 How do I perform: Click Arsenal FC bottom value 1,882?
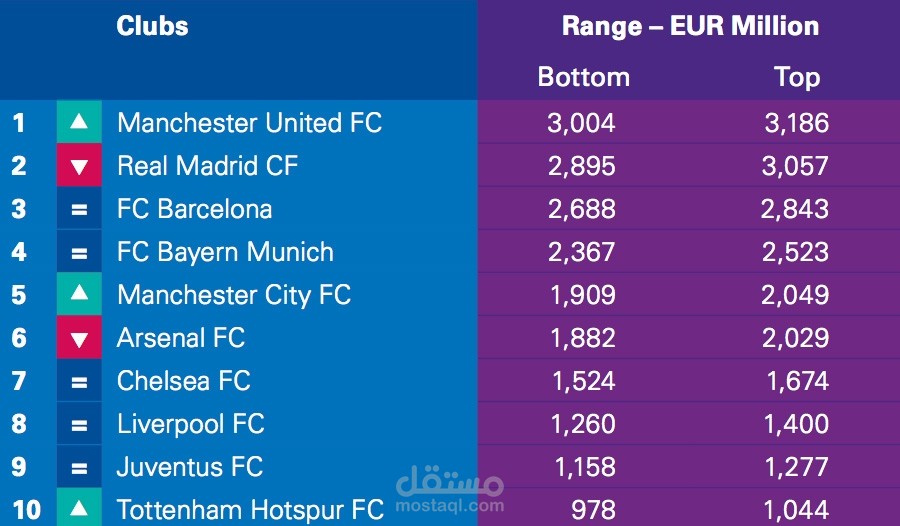[x=583, y=338]
